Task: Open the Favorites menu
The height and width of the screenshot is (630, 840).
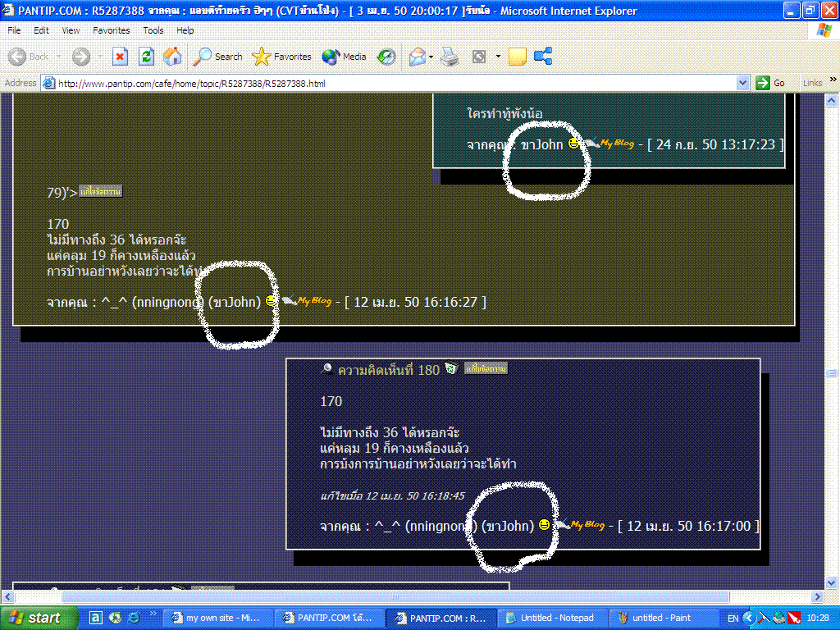Action: (x=111, y=30)
